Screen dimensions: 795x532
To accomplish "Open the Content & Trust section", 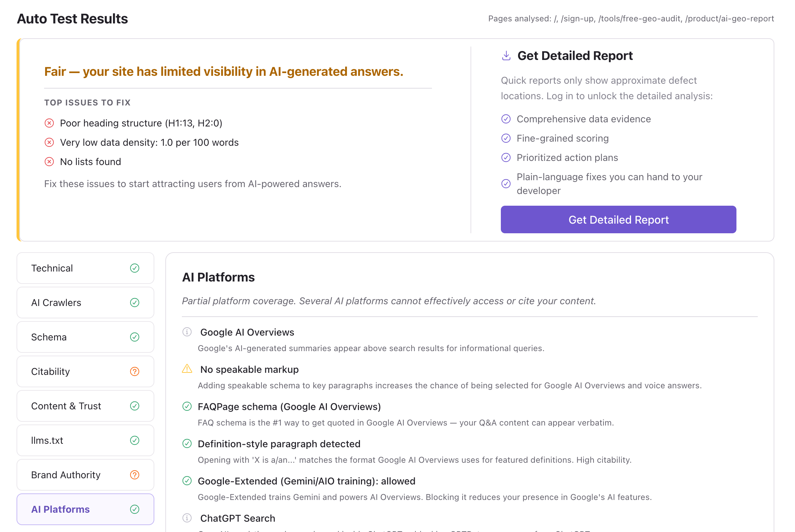I will [85, 406].
